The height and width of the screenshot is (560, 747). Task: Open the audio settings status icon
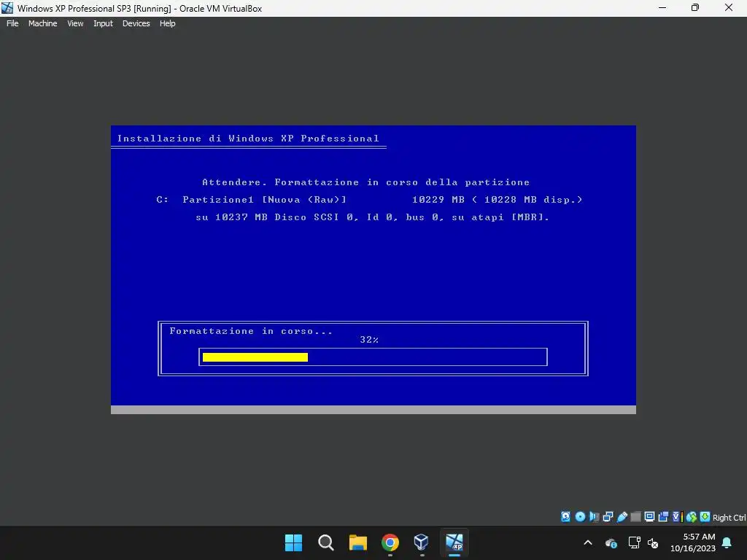594,517
